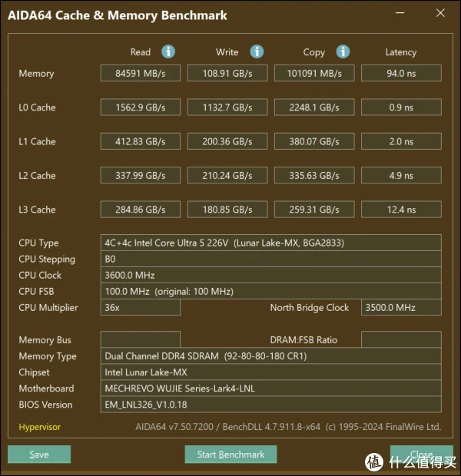
Task: Open the info icon next to Copy
Action: coord(343,51)
